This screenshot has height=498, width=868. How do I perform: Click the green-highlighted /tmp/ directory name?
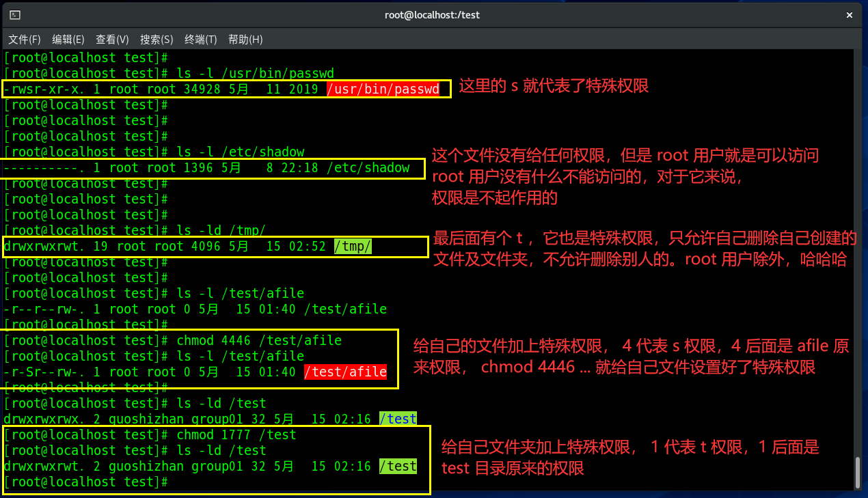(353, 247)
